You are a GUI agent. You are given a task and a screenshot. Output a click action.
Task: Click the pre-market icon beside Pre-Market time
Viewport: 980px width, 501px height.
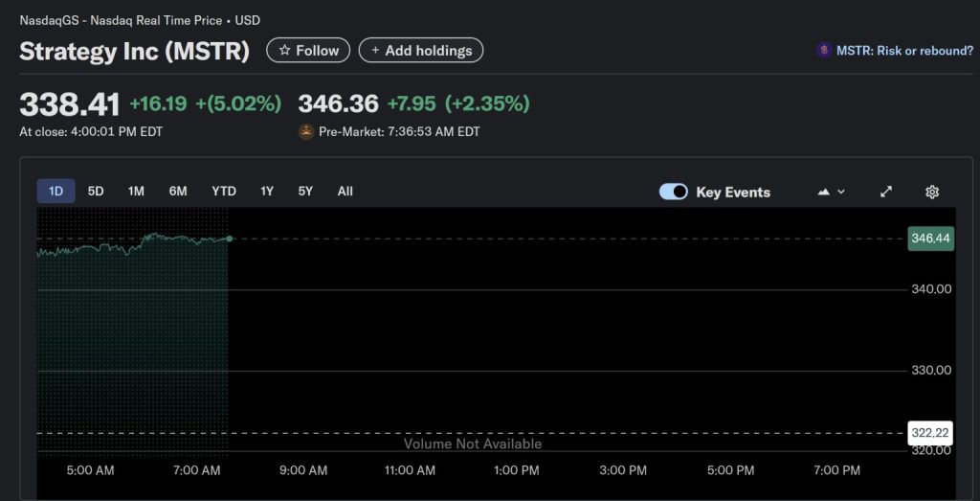[x=306, y=132]
